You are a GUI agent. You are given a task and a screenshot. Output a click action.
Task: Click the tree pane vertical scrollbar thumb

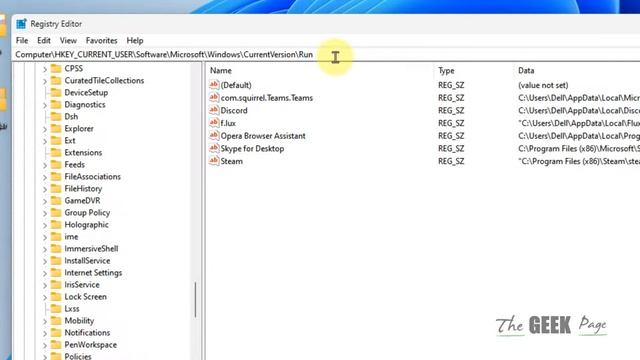click(x=195, y=300)
